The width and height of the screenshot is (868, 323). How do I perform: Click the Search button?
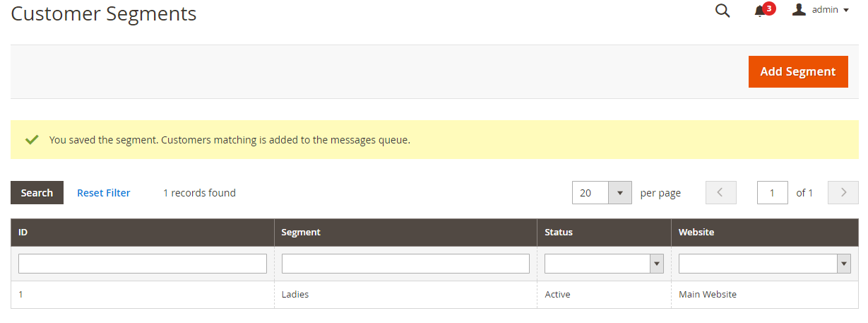[37, 193]
